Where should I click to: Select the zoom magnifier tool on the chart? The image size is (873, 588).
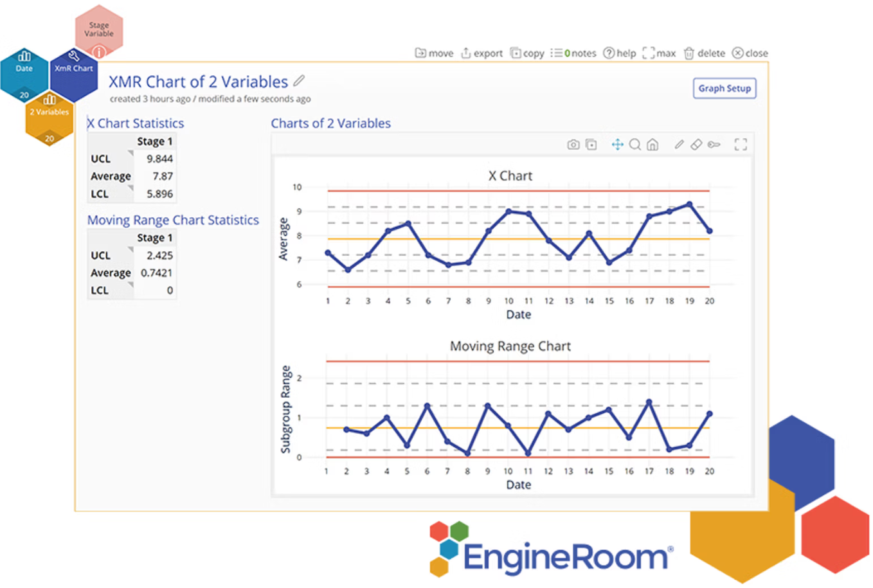pyautogui.click(x=634, y=145)
